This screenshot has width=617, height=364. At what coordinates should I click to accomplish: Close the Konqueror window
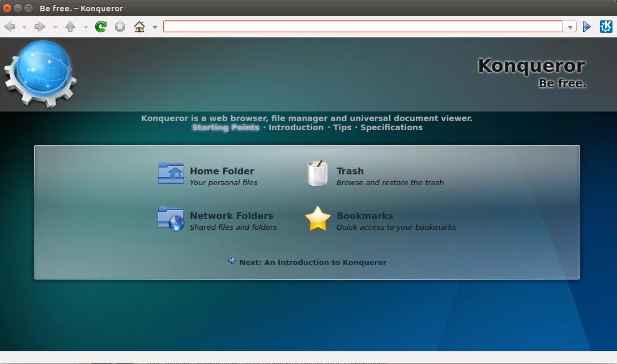tap(7, 8)
